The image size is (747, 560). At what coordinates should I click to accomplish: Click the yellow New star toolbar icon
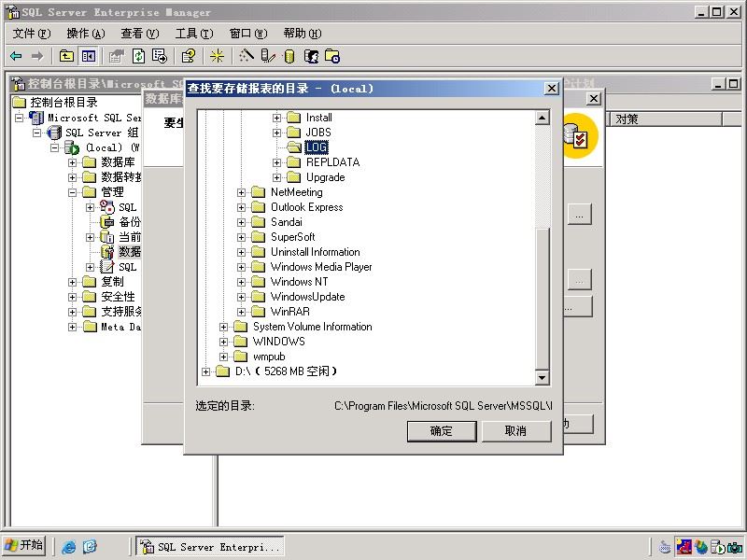(x=218, y=56)
